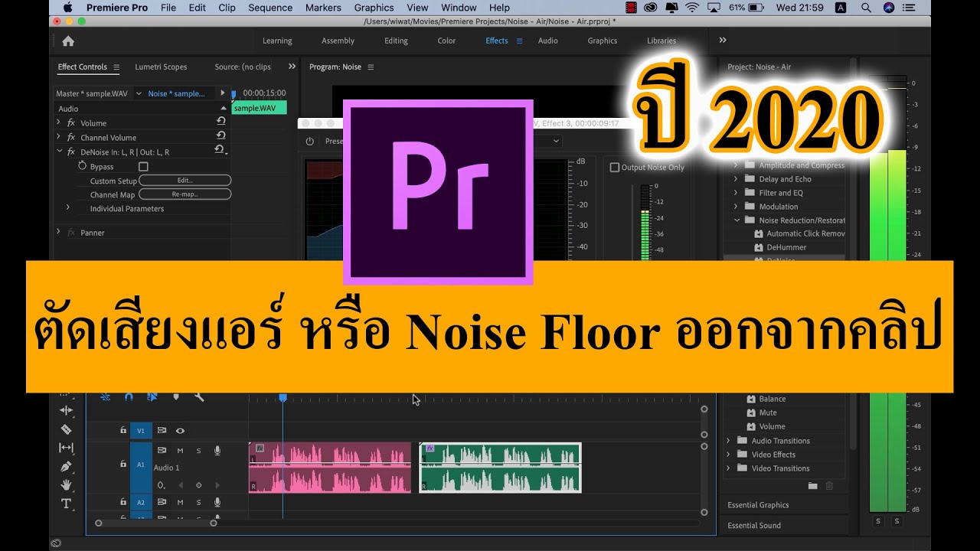The image size is (980, 551).
Task: Switch to the Color workspace
Action: 446,41
